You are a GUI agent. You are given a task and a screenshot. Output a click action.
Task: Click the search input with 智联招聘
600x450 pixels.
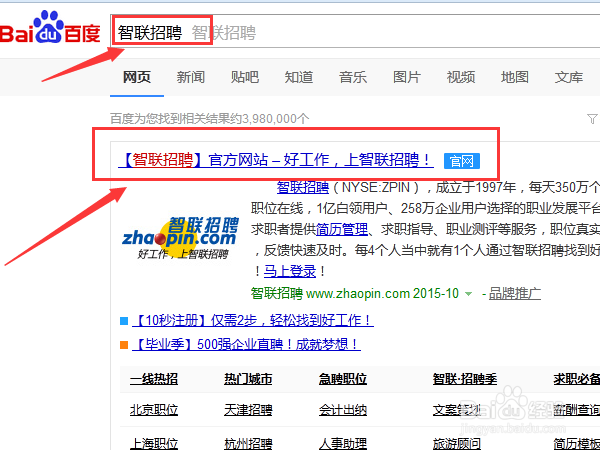pyautogui.click(x=355, y=31)
